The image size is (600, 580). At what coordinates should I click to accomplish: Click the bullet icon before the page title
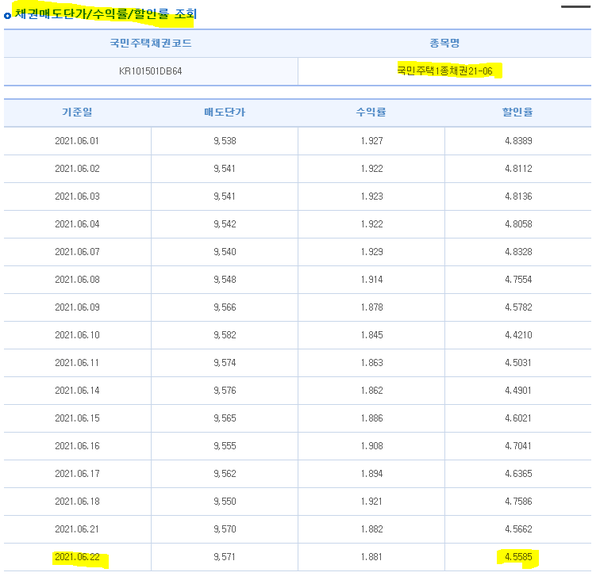click(7, 16)
